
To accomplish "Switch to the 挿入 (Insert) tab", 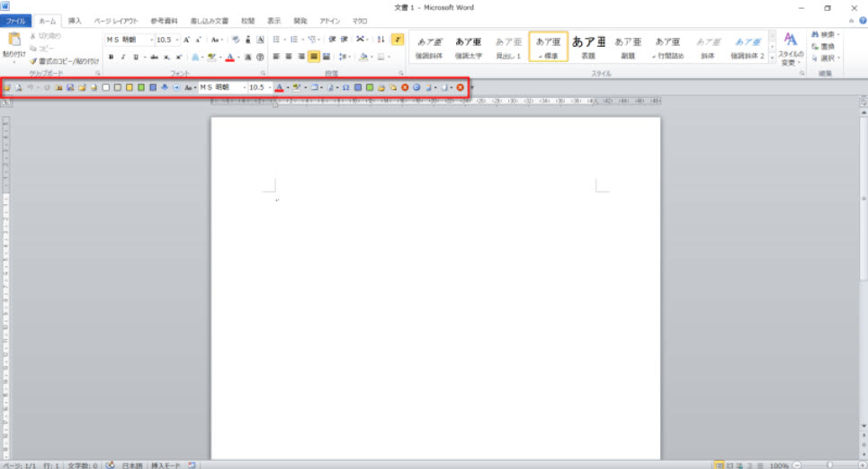I will (75, 20).
